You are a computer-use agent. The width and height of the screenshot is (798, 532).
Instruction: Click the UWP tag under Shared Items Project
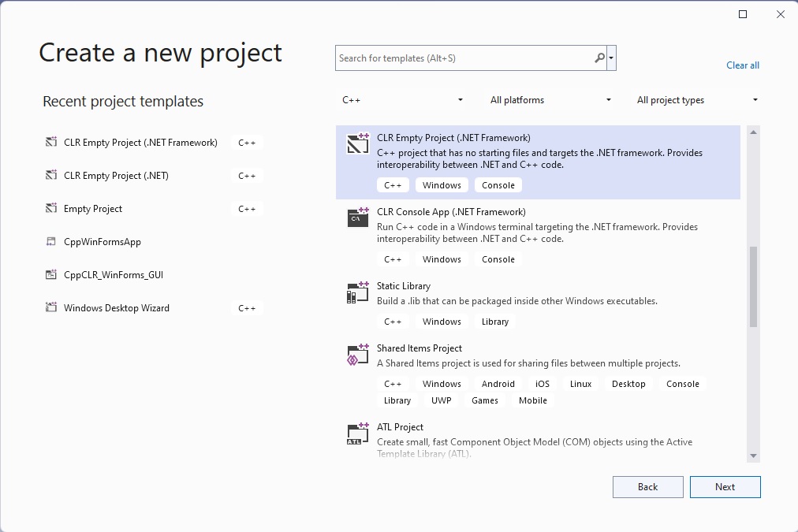coord(442,400)
